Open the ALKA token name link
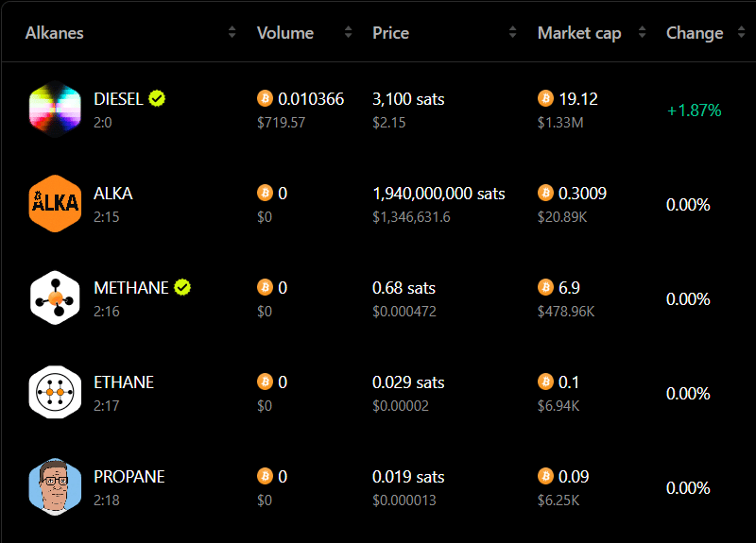756x543 pixels. click(113, 194)
